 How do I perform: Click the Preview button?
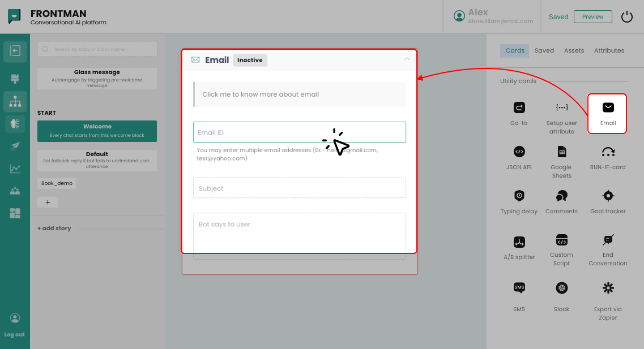pyautogui.click(x=592, y=16)
